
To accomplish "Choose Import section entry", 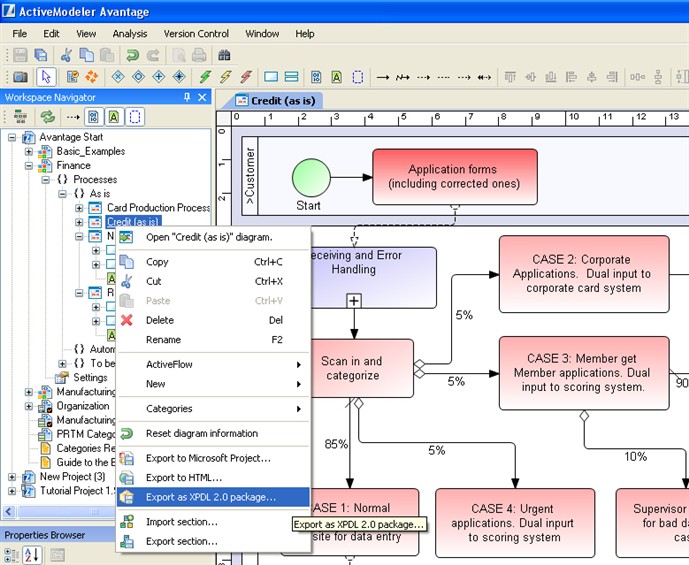I will (x=214, y=522).
